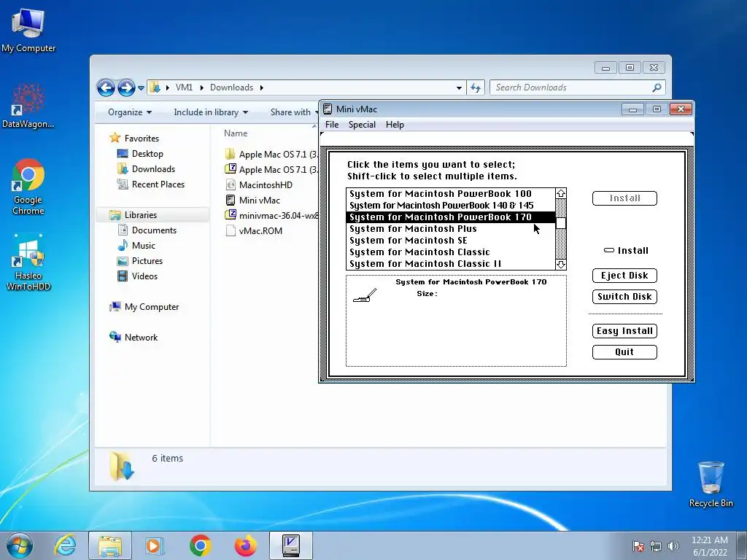This screenshot has height=560, width=747.
Task: Click the Easy Install button
Action: point(624,330)
